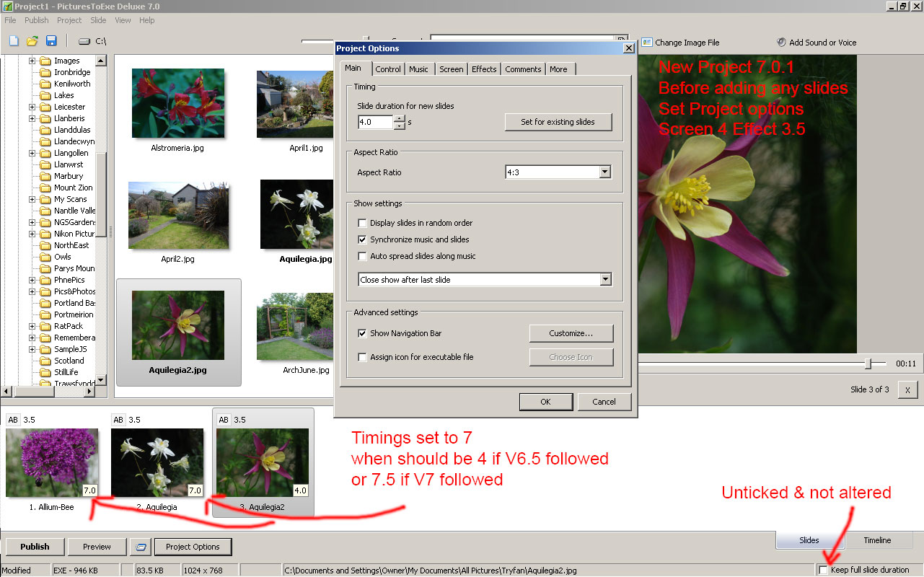Viewport: 924px width, 577px height.
Task: Check Assign icon for executable file
Action: [363, 357]
